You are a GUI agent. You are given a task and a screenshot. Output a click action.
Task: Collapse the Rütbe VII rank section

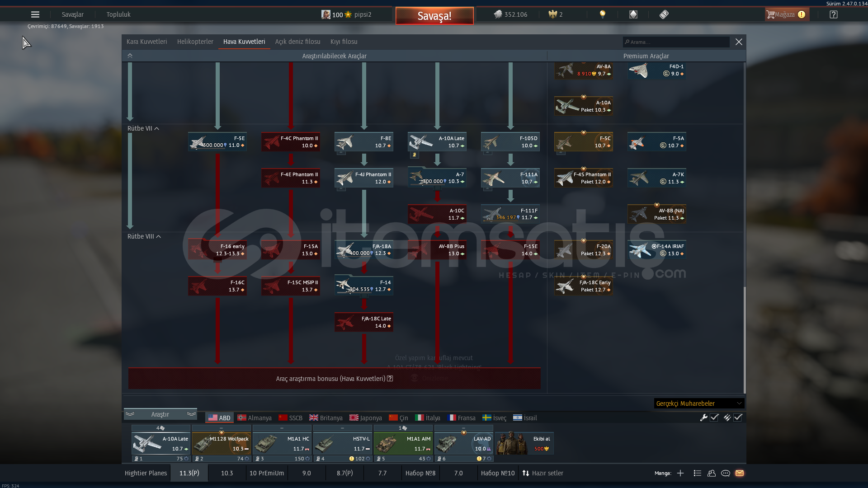click(157, 129)
